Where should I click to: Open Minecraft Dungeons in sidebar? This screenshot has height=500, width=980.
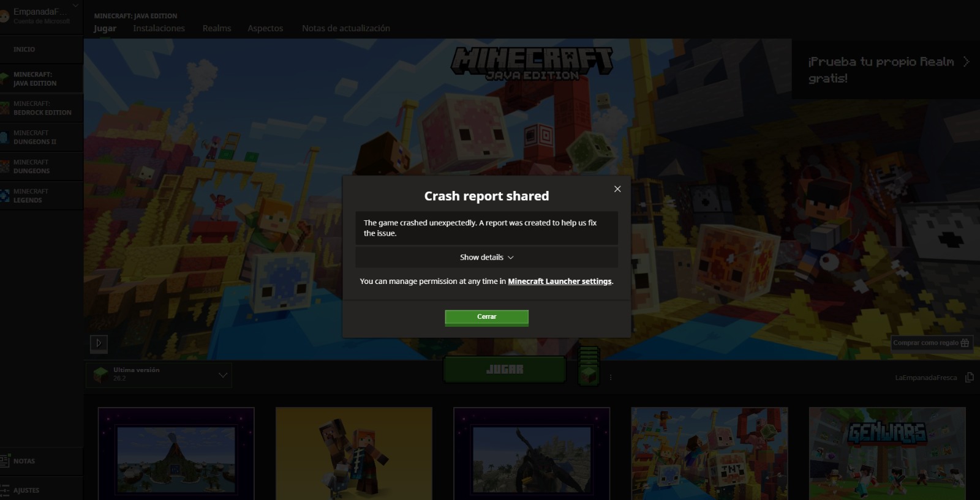(41, 166)
